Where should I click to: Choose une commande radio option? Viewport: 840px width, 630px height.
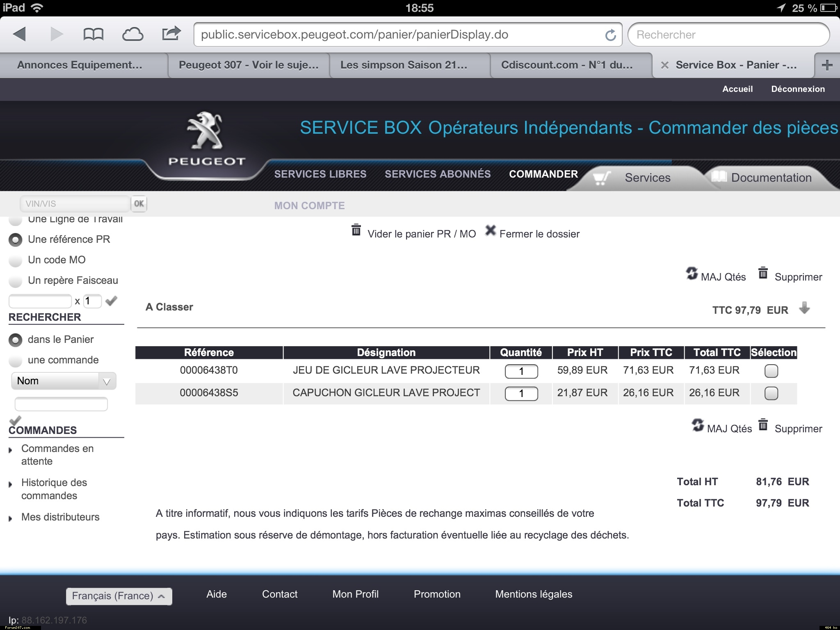15,361
